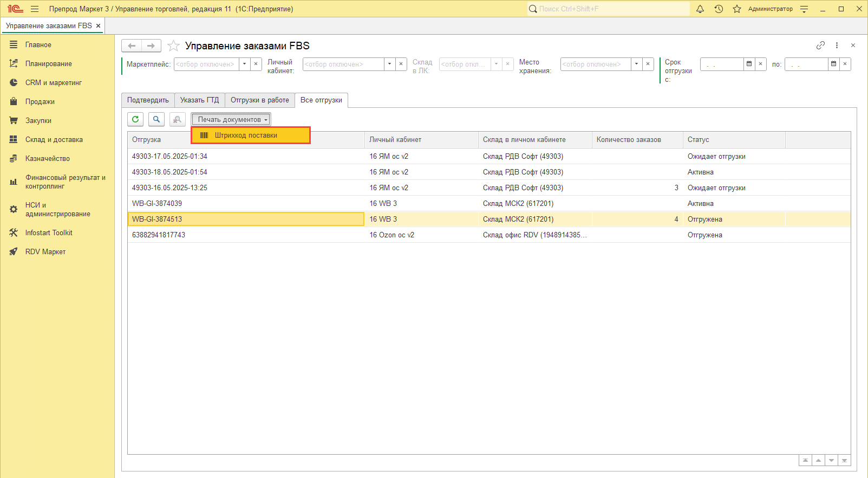Add page to favorites with star icon
Image resolution: width=868 pixels, height=478 pixels.
coord(173,46)
